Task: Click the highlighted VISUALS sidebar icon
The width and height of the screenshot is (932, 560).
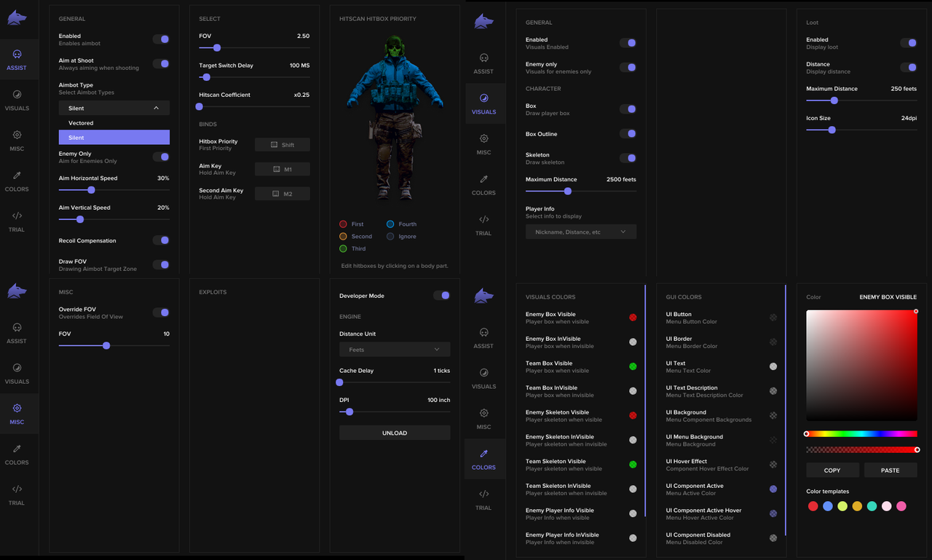Action: point(483,98)
